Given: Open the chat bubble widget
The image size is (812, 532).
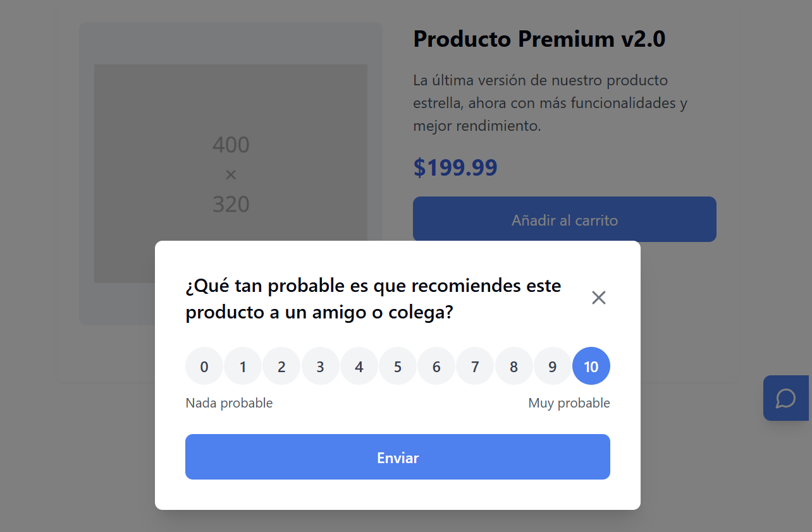Looking at the screenshot, I should (x=785, y=398).
